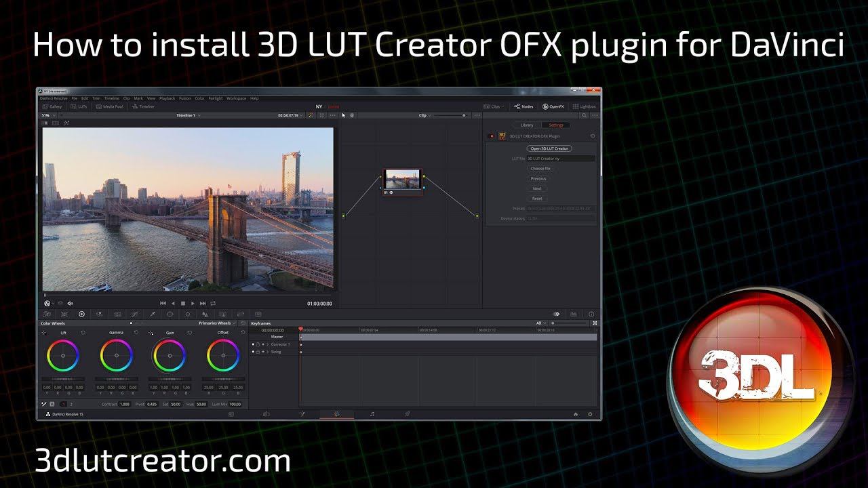Toggle the 3D LUT Creator plugin enable dot

point(492,136)
